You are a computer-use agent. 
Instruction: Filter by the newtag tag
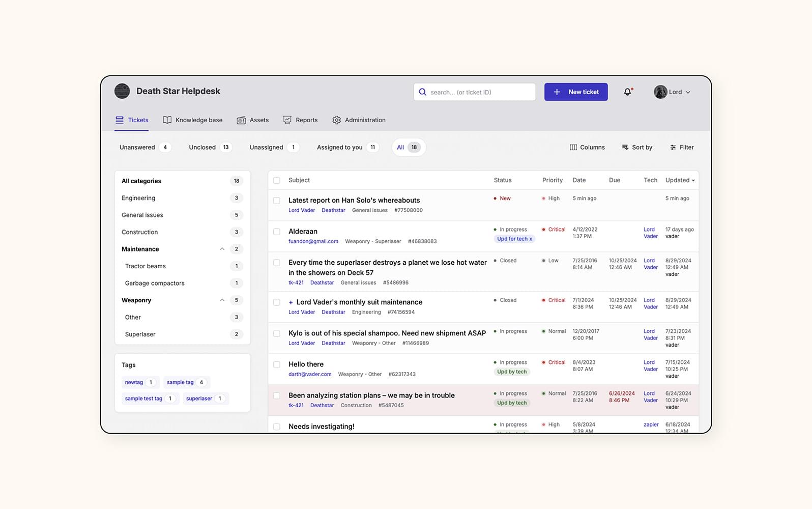tap(140, 382)
